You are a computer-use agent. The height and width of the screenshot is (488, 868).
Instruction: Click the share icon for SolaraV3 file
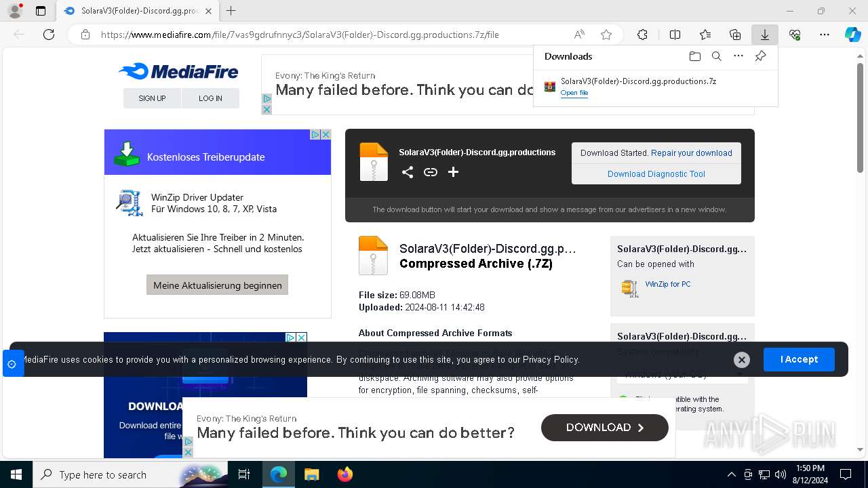pos(408,172)
